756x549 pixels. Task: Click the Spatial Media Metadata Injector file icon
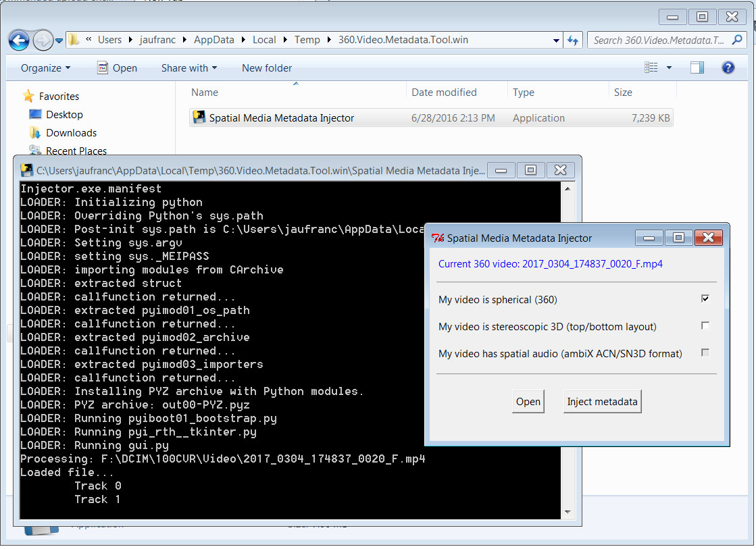pos(199,117)
